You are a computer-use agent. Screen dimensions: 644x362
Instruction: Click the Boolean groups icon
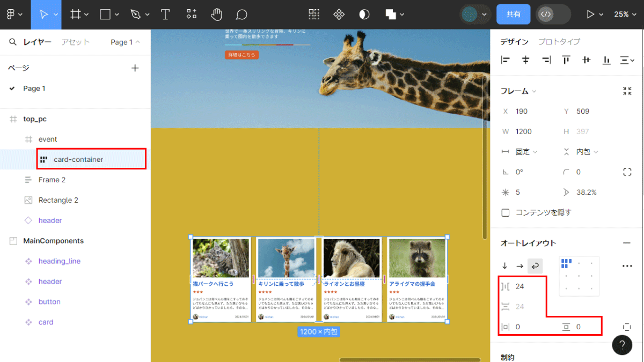tap(391, 14)
